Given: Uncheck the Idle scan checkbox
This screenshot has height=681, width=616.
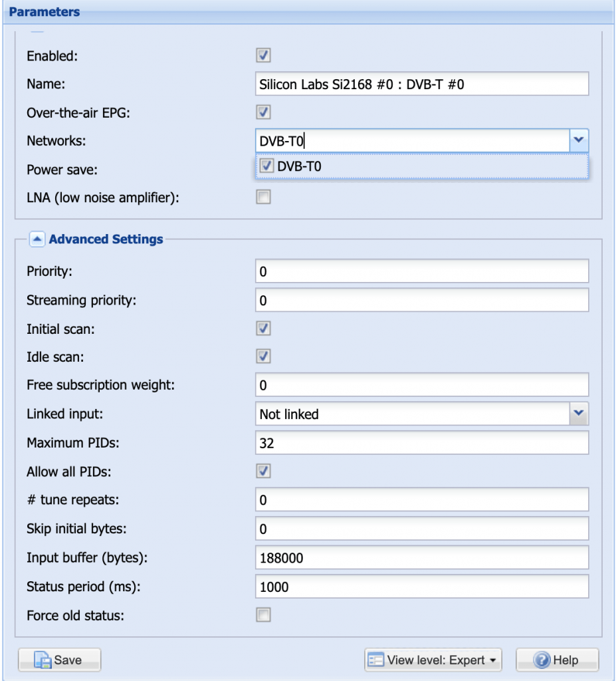Looking at the screenshot, I should [264, 356].
